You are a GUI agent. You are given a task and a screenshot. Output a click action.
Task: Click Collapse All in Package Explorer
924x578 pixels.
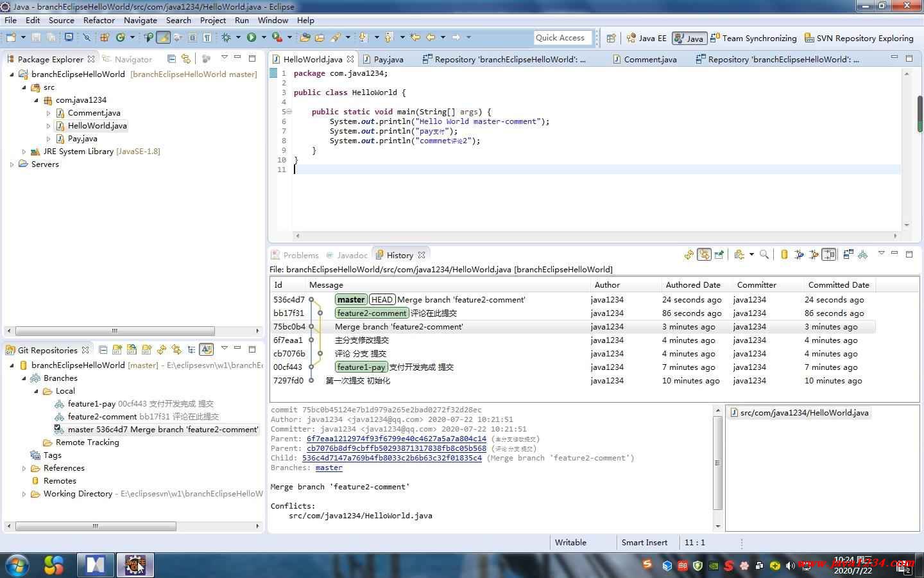pyautogui.click(x=171, y=58)
